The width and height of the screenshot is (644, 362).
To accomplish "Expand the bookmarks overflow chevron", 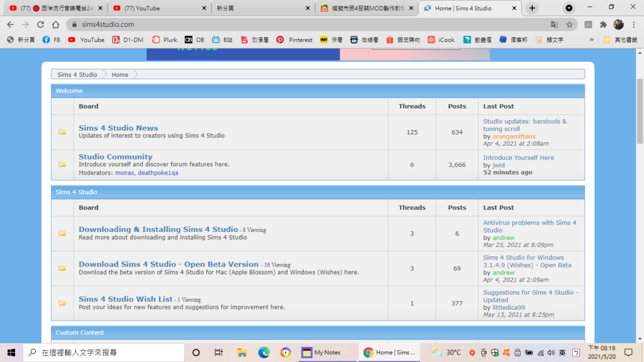I will pos(591,40).
